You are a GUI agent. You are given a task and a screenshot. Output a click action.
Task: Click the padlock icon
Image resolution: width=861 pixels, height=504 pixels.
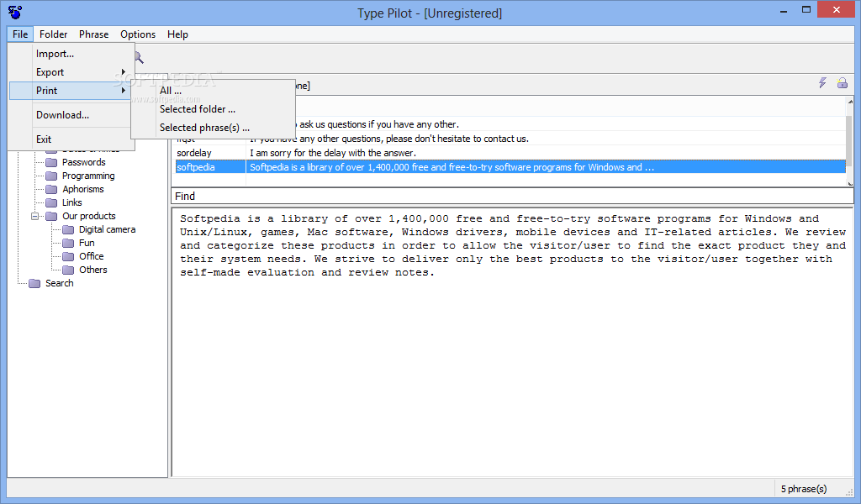(x=842, y=83)
